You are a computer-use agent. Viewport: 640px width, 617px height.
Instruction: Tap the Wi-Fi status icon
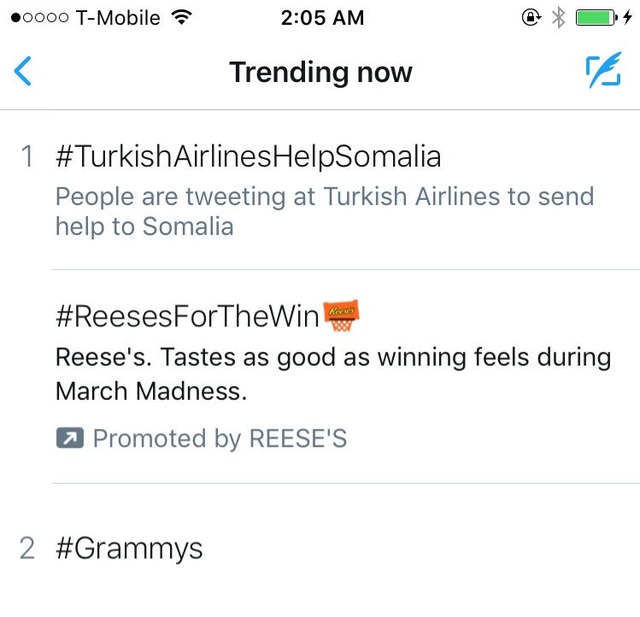tap(181, 17)
